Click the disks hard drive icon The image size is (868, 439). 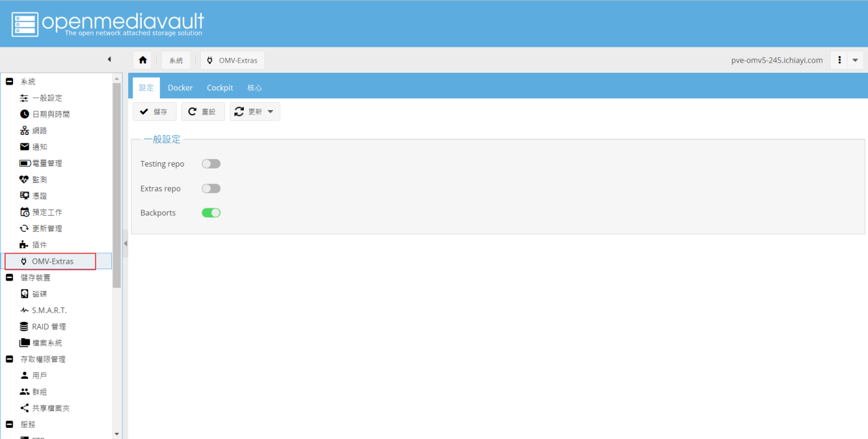(24, 293)
